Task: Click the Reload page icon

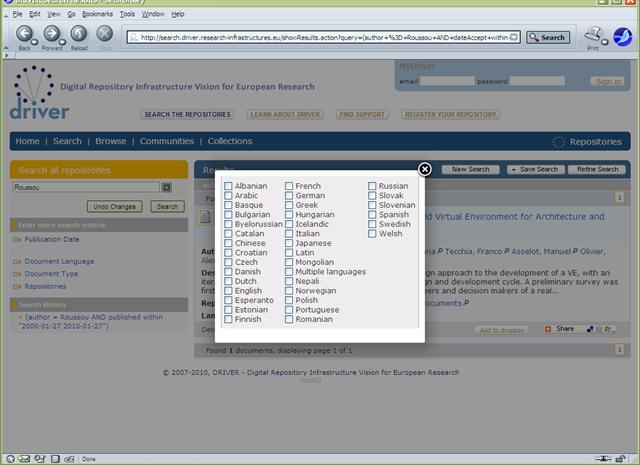Action: click(x=78, y=33)
